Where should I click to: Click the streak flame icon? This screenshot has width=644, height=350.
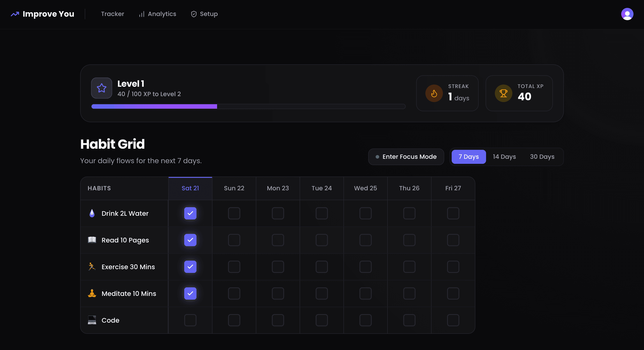434,93
